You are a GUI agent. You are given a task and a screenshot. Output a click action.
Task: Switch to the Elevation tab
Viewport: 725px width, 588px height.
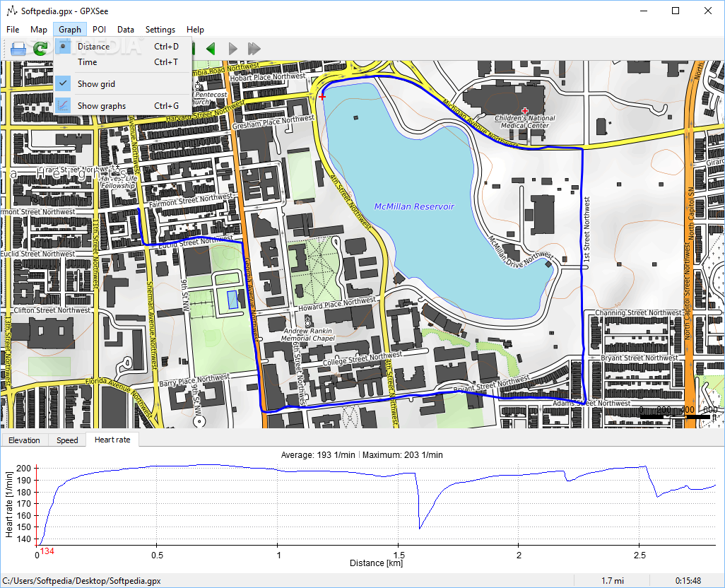(24, 440)
